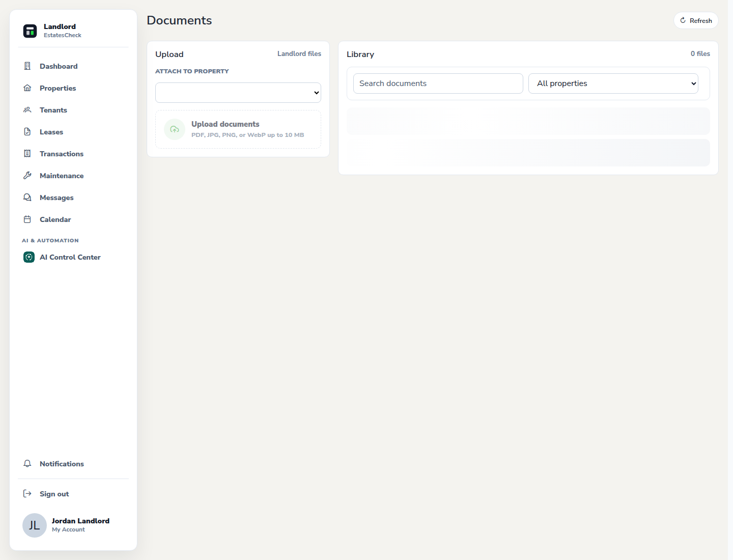Image resolution: width=733 pixels, height=560 pixels.
Task: Go to Properties section
Action: coord(58,88)
